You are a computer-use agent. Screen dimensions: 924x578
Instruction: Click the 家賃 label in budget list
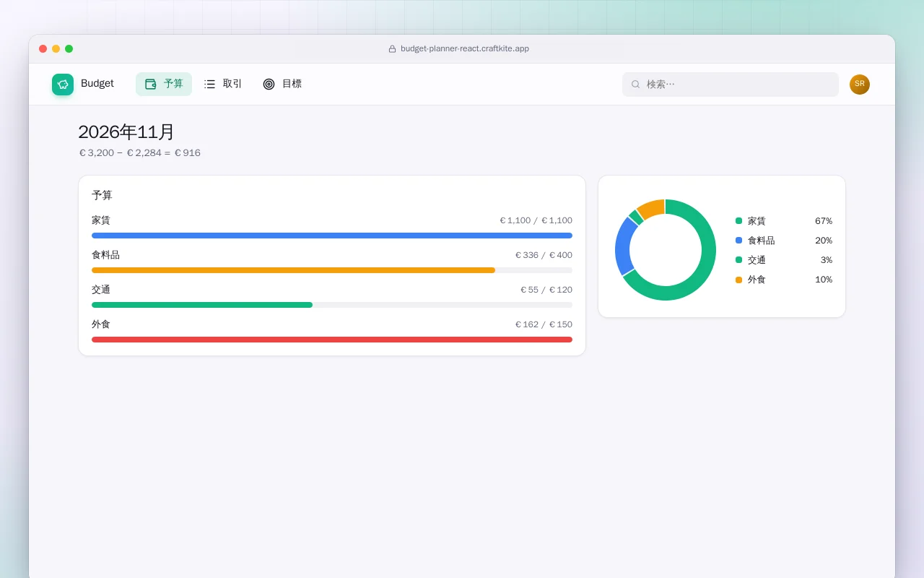coord(101,220)
